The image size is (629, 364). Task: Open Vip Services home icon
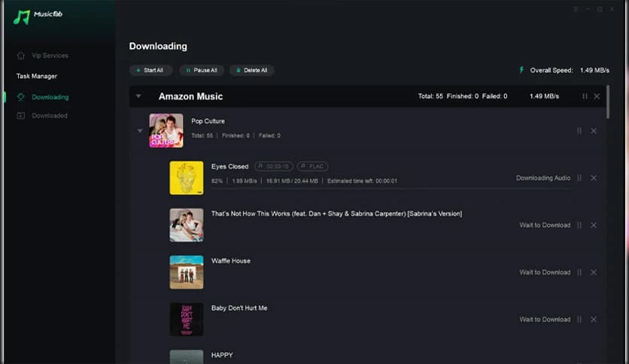(x=21, y=56)
